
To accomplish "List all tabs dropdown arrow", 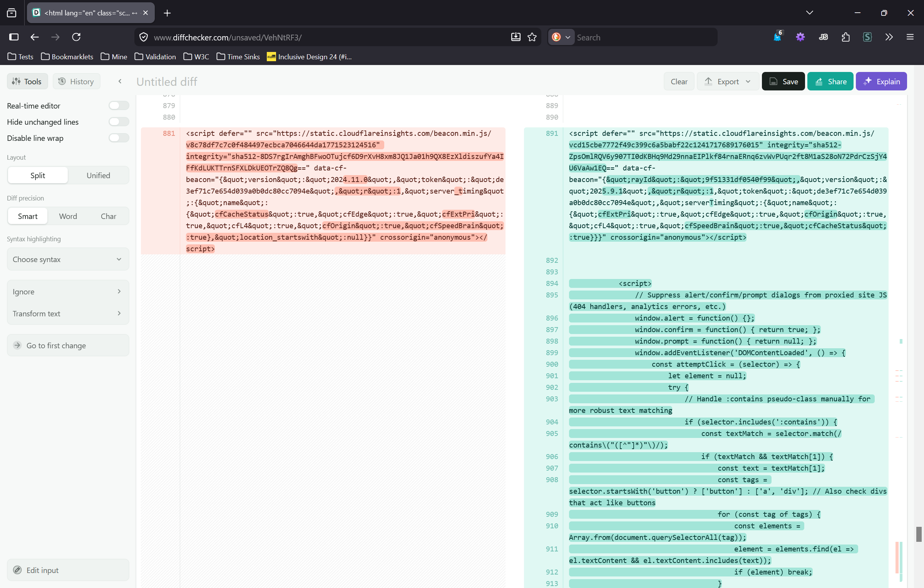I will coord(810,13).
